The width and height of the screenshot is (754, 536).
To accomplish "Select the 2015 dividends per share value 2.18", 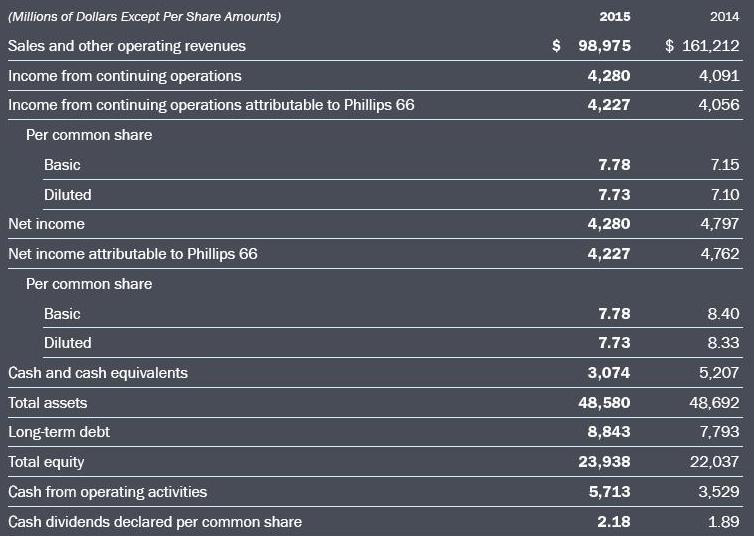I will pos(614,521).
